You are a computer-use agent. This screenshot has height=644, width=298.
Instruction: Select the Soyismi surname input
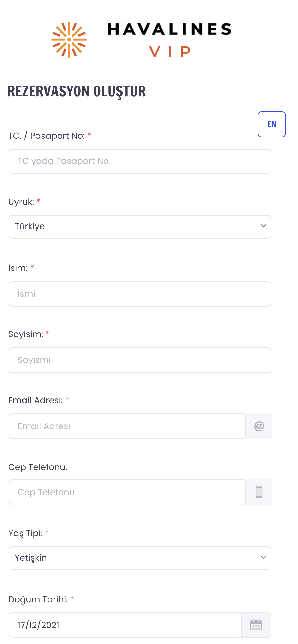click(140, 360)
